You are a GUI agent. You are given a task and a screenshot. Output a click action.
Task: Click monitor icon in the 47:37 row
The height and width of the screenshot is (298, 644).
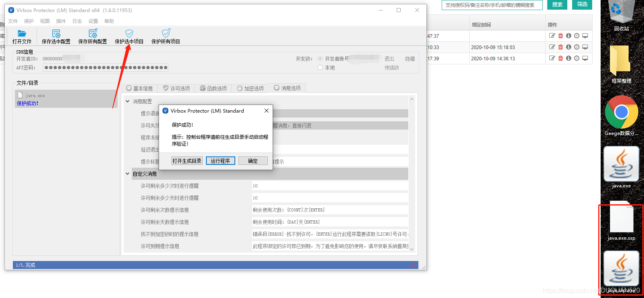click(x=585, y=36)
